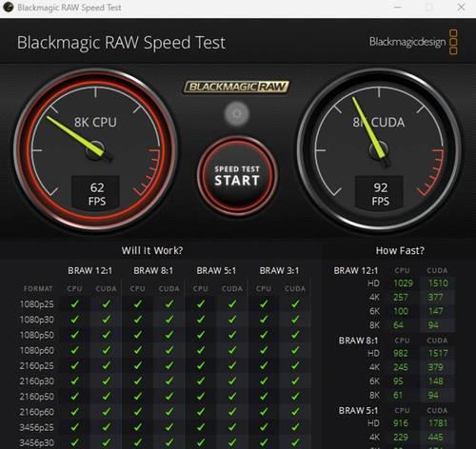
Task: Click the Blackmagicdesign logo squares
Action: click(454, 42)
